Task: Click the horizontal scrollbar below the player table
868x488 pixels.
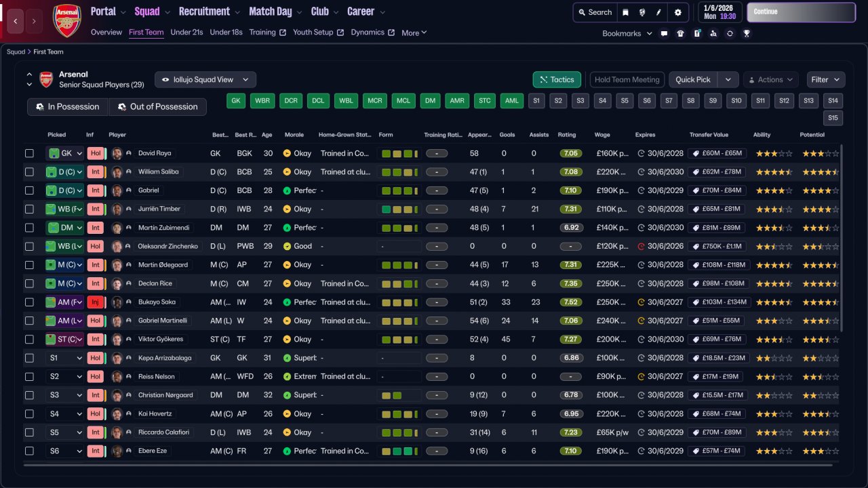Action: coord(428,466)
